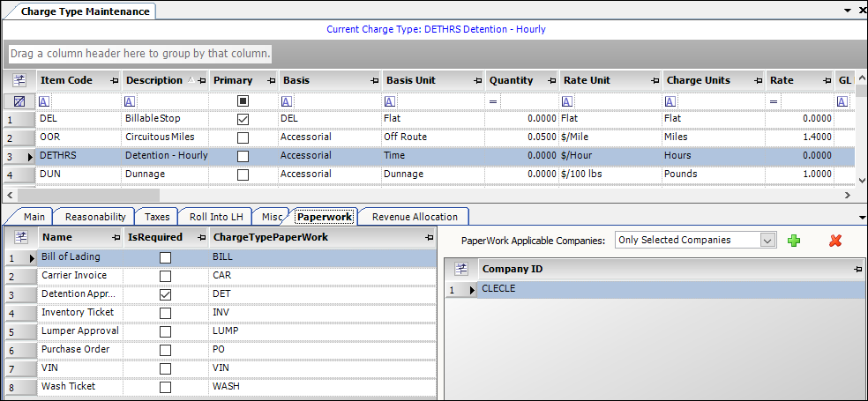Toggle IsRequired for Bill of Lading

[166, 257]
